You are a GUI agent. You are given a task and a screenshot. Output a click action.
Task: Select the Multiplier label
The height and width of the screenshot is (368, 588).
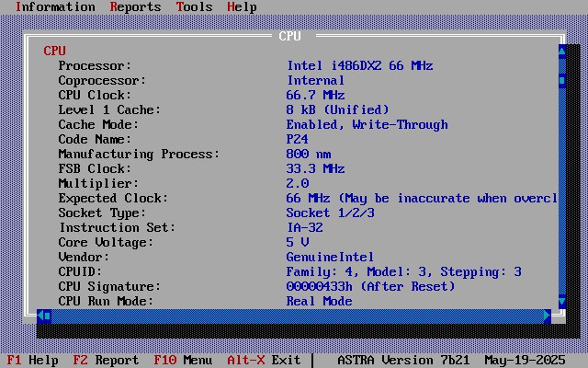click(x=98, y=184)
